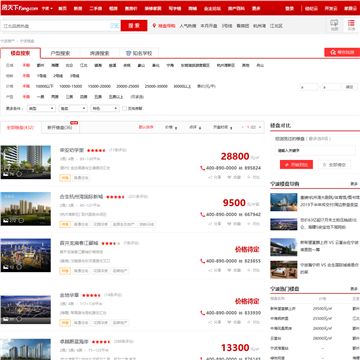The height and width of the screenshot is (360, 360).
Task: Sort listings by opening time (开盘时间)
Action: (223, 127)
